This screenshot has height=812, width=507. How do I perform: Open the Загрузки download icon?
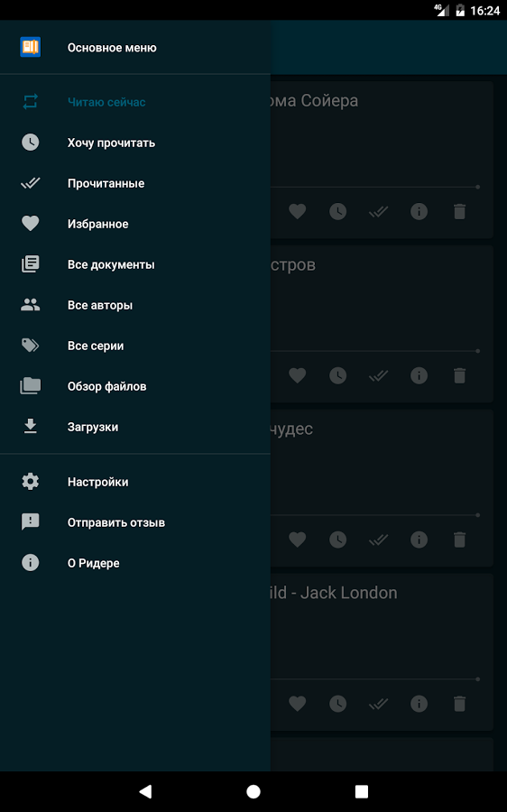30,426
